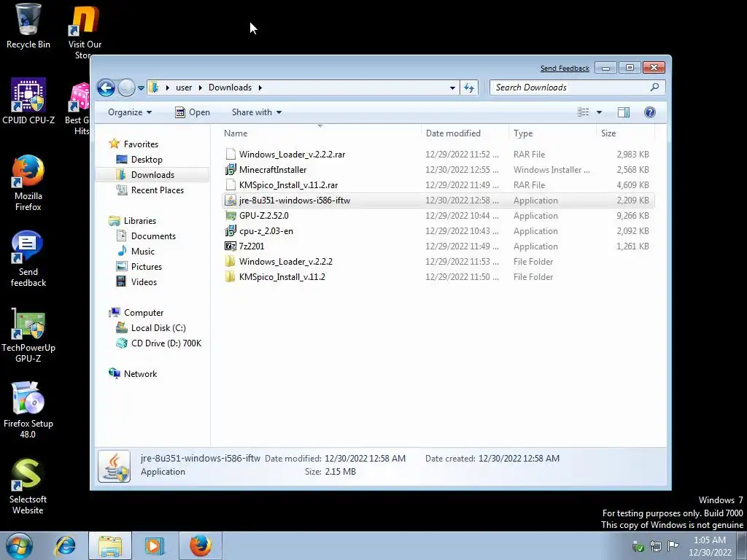
Task: Select Desktop in Favorites
Action: click(147, 160)
